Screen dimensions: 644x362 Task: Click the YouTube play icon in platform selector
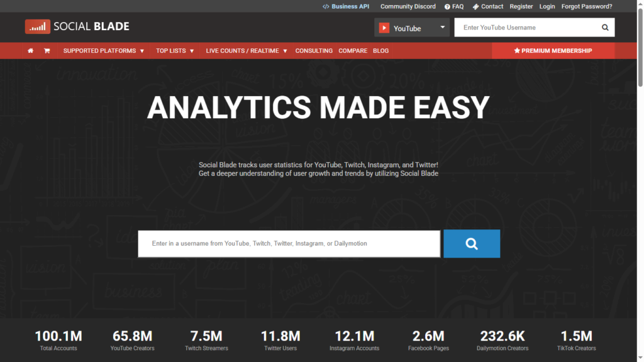tap(384, 28)
